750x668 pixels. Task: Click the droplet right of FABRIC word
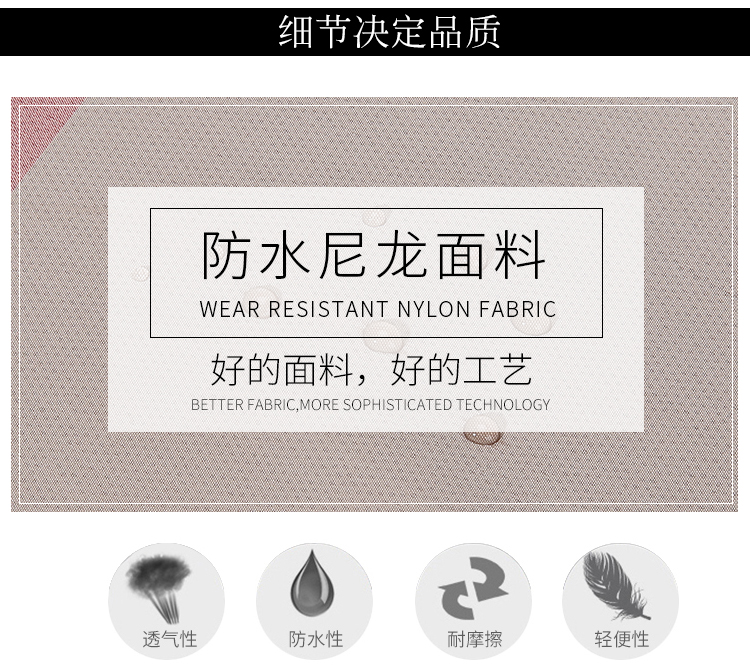532,321
